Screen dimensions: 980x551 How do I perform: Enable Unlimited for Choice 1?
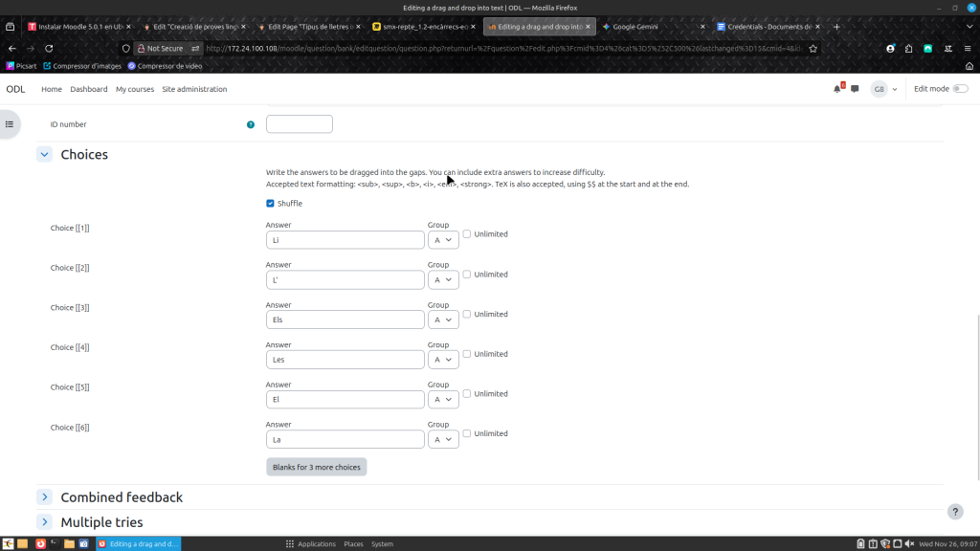coord(467,234)
